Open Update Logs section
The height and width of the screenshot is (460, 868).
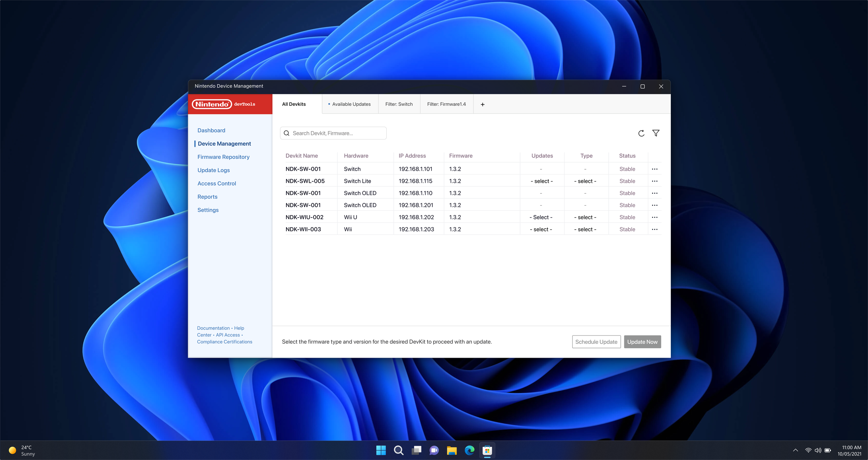(x=214, y=170)
